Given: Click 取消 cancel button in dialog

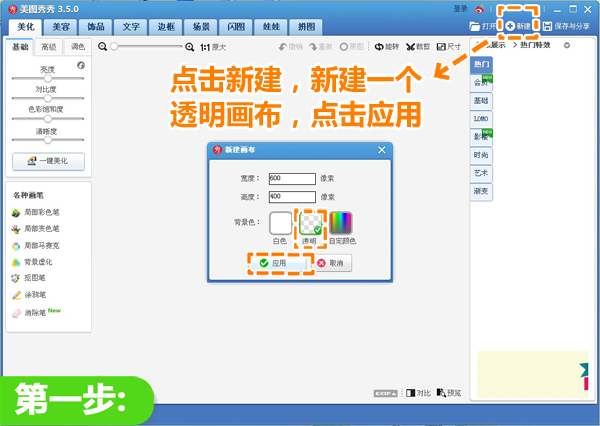Looking at the screenshot, I should click(333, 263).
